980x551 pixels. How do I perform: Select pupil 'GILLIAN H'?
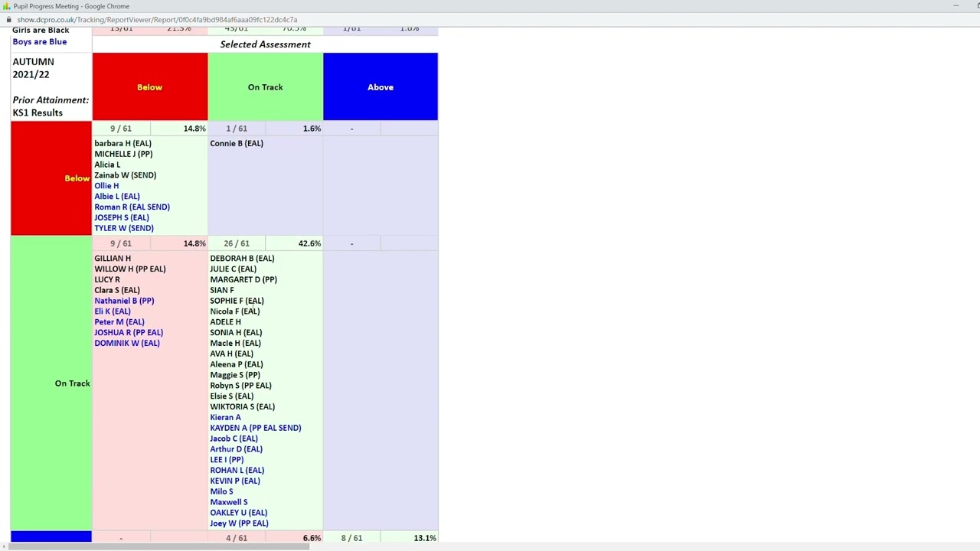[113, 259]
